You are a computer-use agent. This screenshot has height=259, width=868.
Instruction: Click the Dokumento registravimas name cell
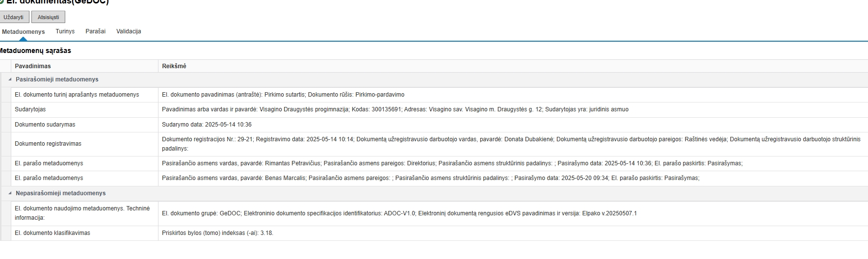pos(48,144)
